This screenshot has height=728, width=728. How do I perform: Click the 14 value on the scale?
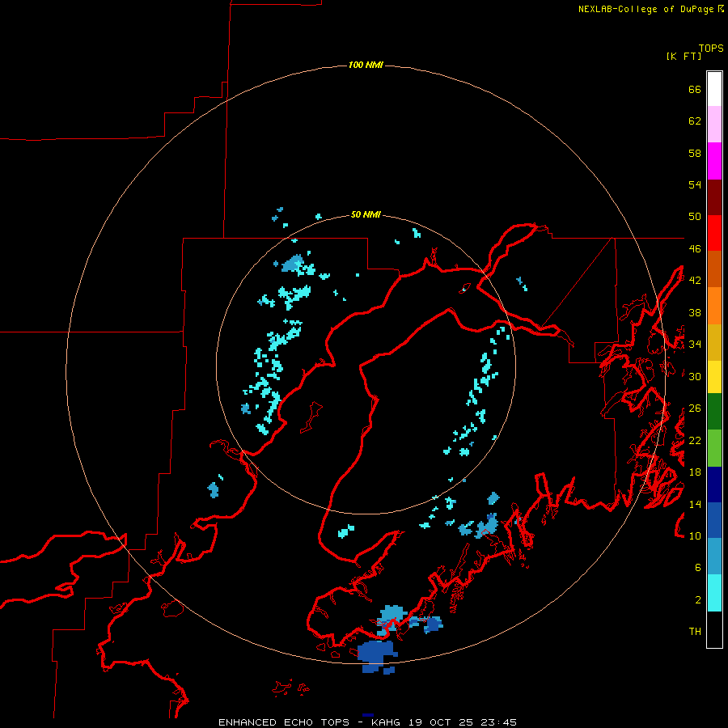(x=695, y=504)
